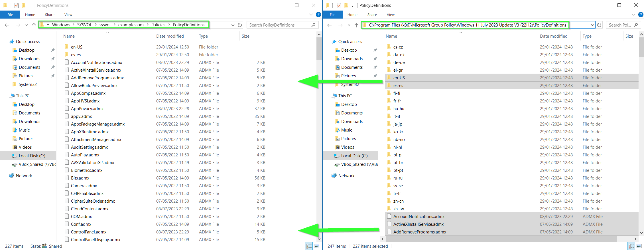This screenshot has width=644, height=250.
Task: Open address history dropdown in right window
Action: tap(592, 25)
